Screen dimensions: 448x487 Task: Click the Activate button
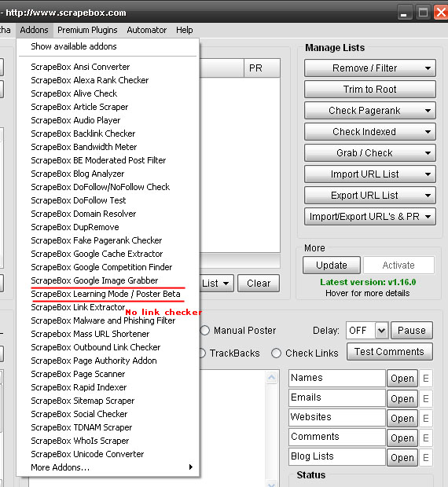point(398,265)
